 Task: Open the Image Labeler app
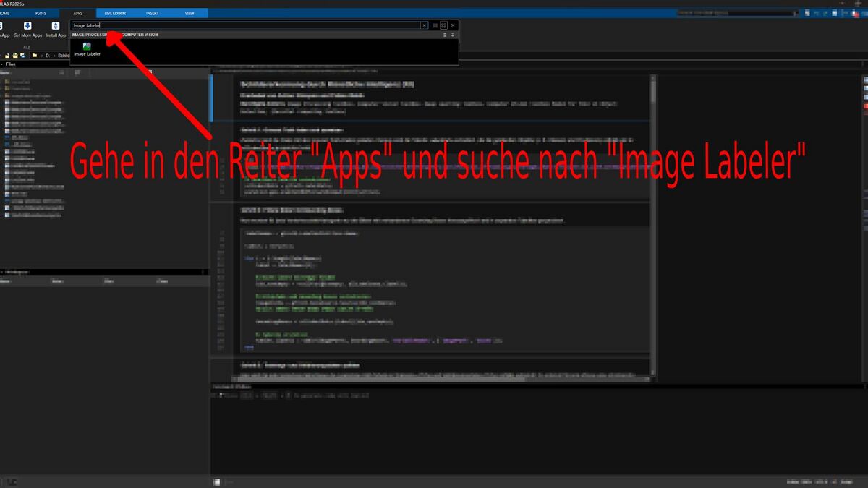click(x=87, y=48)
